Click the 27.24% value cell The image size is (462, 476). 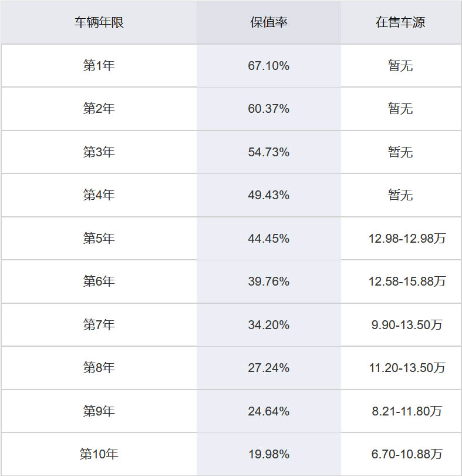point(268,368)
